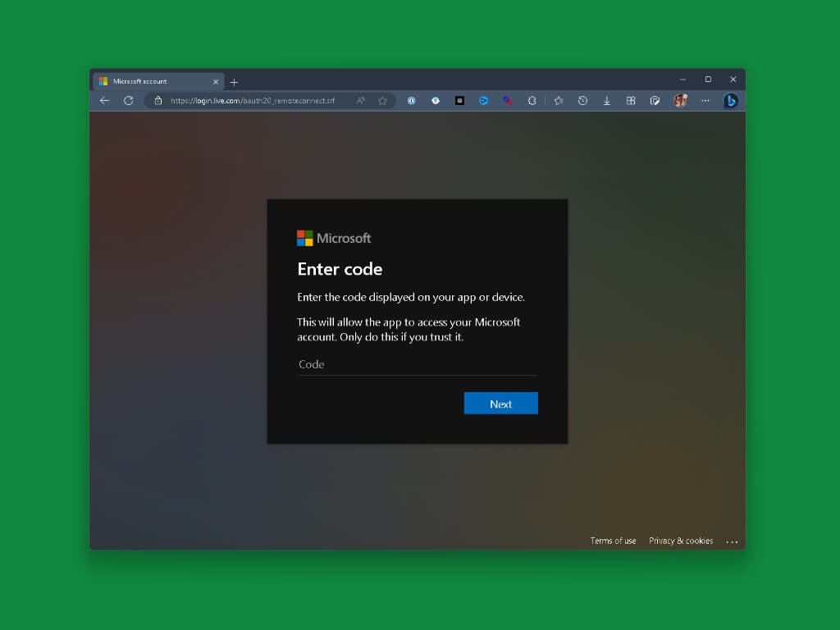View site information lock icon
Image resolution: width=840 pixels, height=630 pixels.
158,100
